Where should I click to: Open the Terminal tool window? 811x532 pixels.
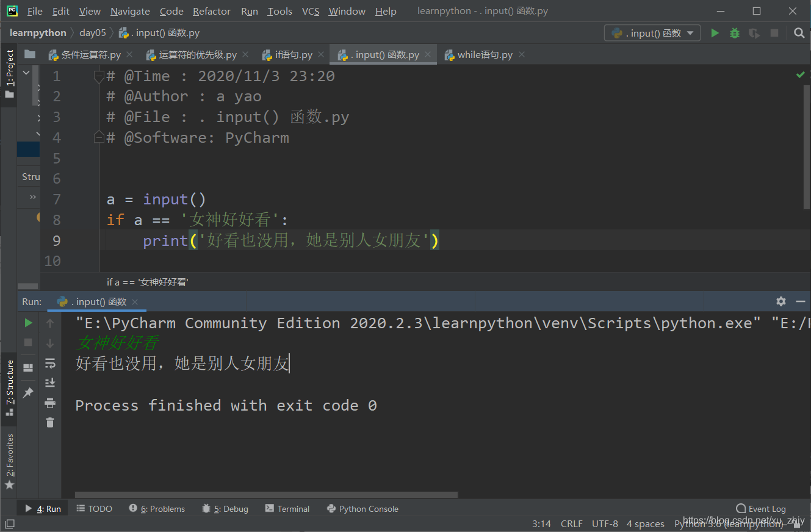[287, 509]
